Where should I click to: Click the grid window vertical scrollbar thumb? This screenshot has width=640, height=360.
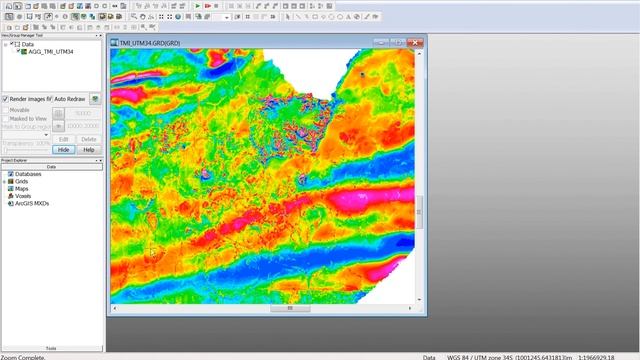pos(419,212)
